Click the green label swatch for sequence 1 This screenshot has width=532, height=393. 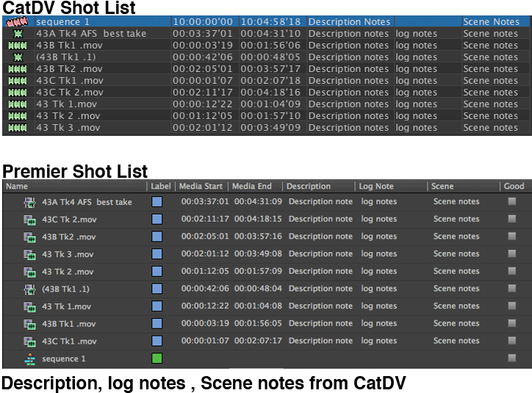157,358
